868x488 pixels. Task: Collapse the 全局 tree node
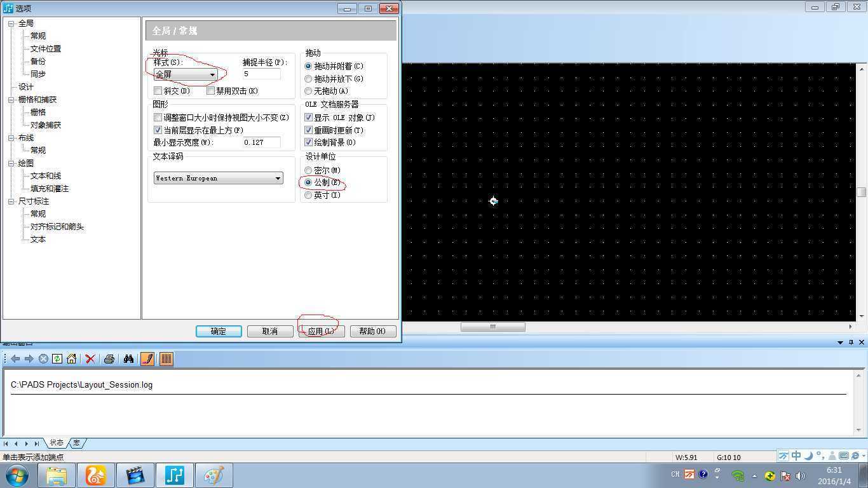click(x=11, y=24)
